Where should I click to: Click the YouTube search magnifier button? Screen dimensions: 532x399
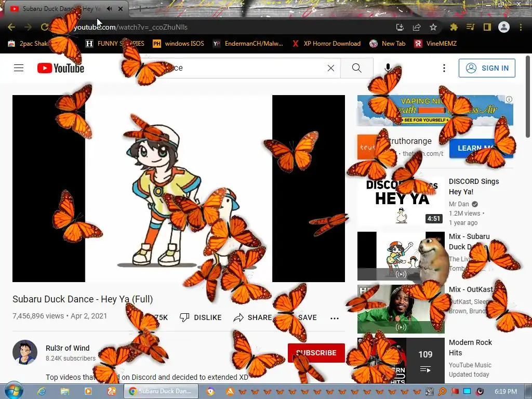357,68
